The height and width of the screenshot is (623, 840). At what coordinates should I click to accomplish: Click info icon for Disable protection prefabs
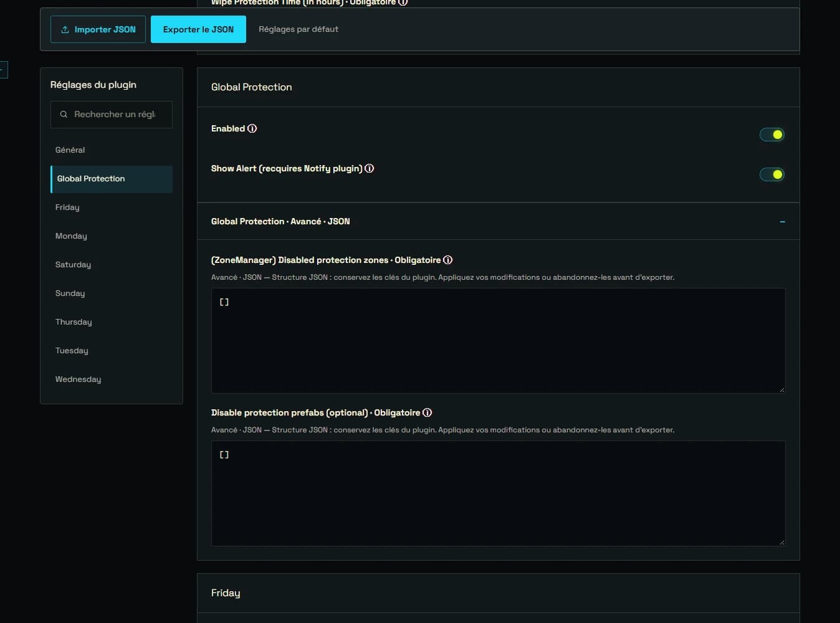coord(427,413)
